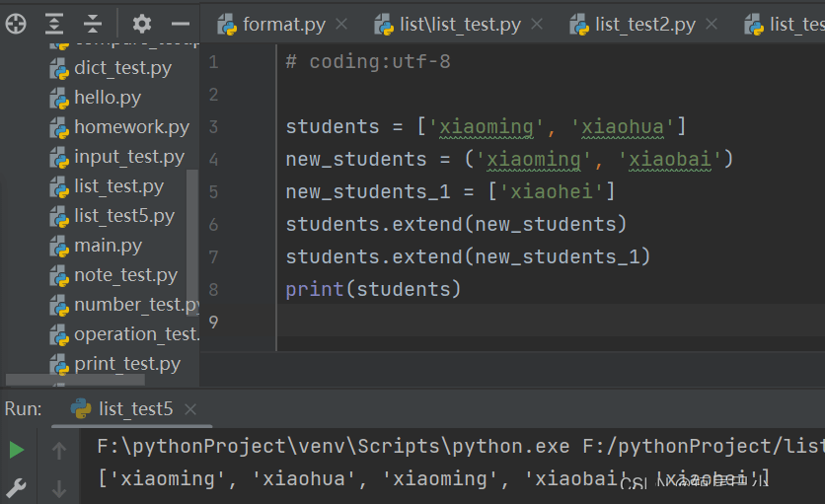Screen dimensions: 825x504
Task: Open run configuration wrench icon
Action: 17,487
